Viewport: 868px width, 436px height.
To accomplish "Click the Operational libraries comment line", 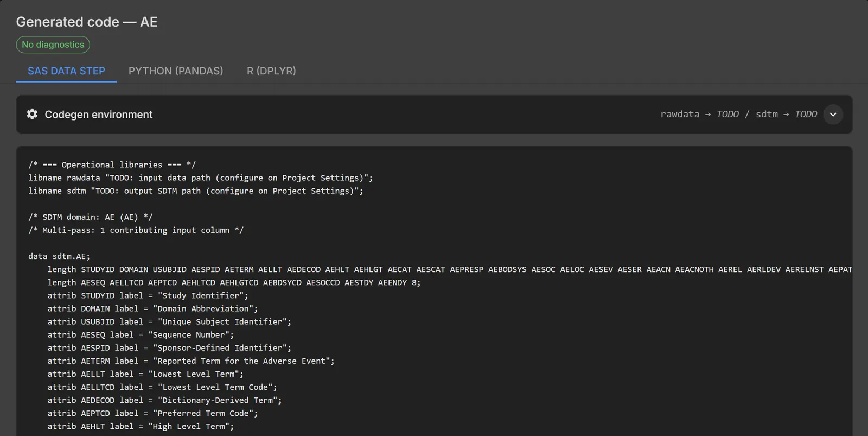I will [112, 165].
